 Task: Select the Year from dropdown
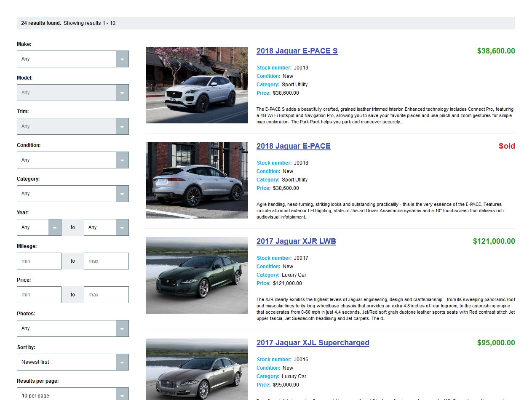click(39, 227)
